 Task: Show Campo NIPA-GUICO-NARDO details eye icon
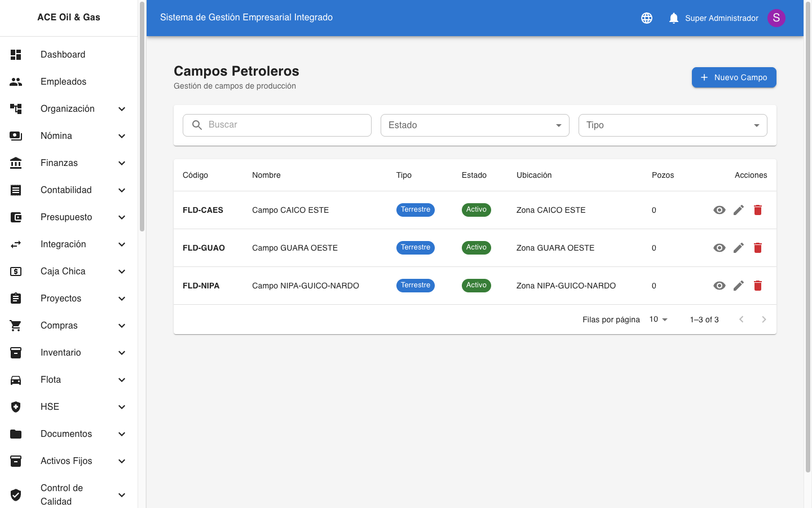coord(719,286)
